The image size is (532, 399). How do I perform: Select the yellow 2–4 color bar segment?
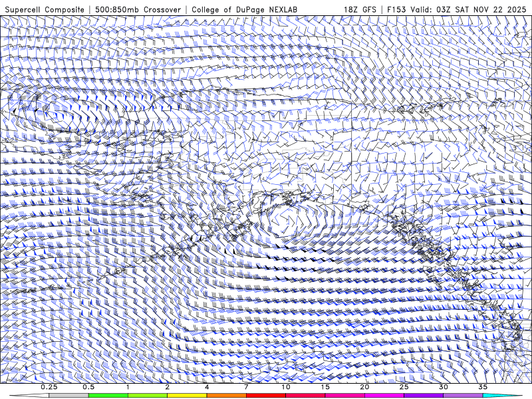[187, 396]
